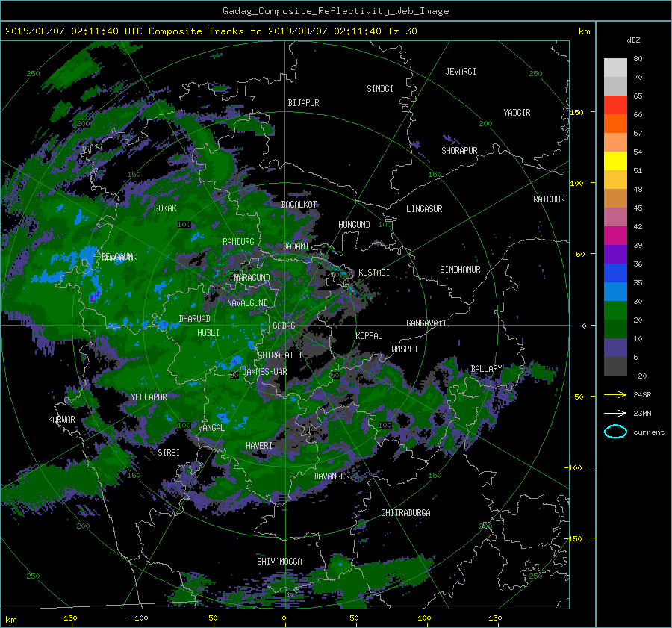
Task: Click the KUSTAGI city label
Action: point(374,273)
